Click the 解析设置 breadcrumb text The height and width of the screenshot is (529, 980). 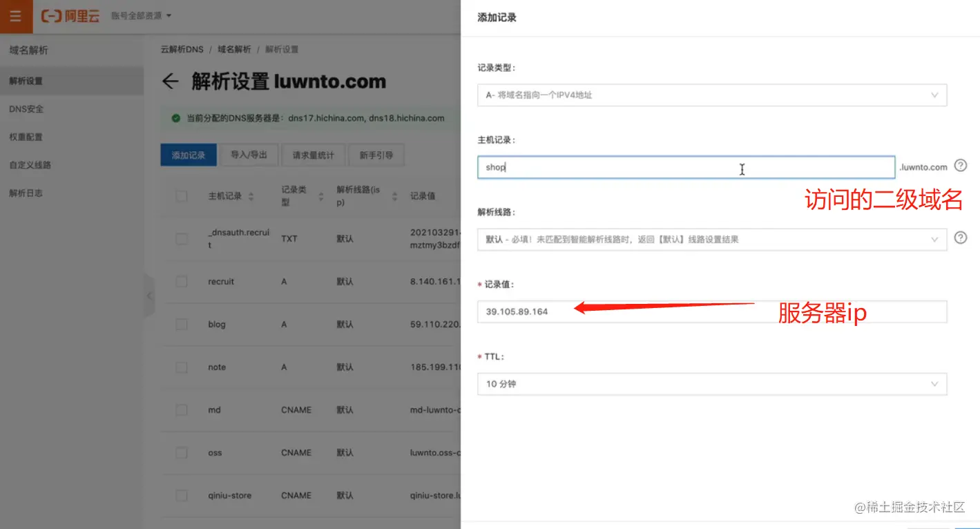click(282, 50)
